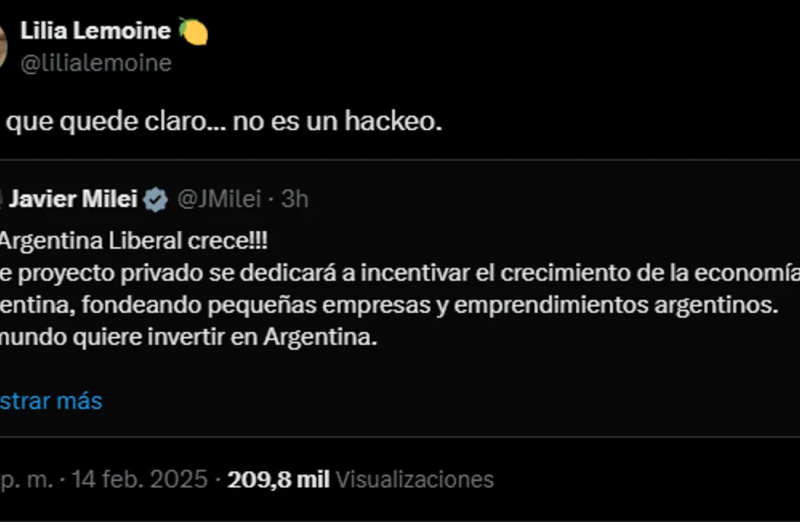Image resolution: width=800 pixels, height=522 pixels.
Task: Click the 'Visualizaciones' label
Action: [414, 480]
